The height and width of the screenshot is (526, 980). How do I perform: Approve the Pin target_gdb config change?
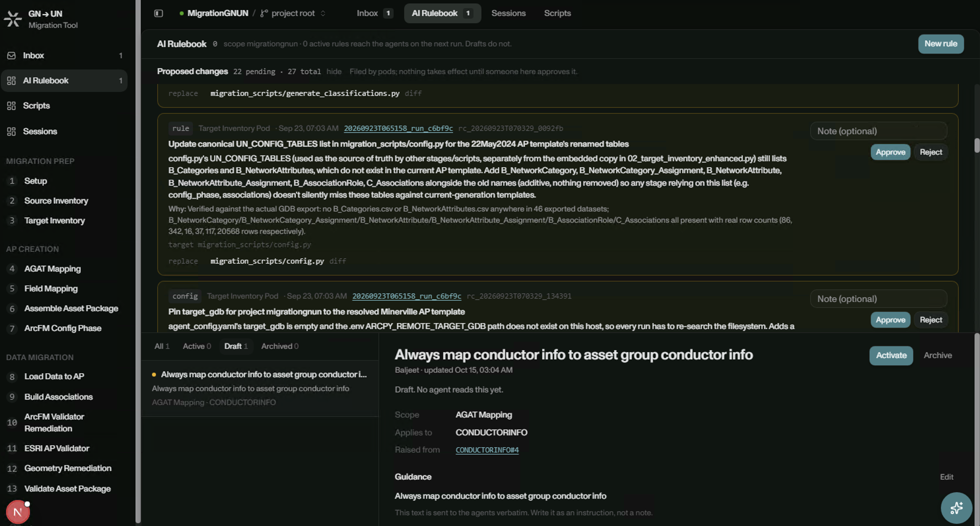tap(890, 320)
